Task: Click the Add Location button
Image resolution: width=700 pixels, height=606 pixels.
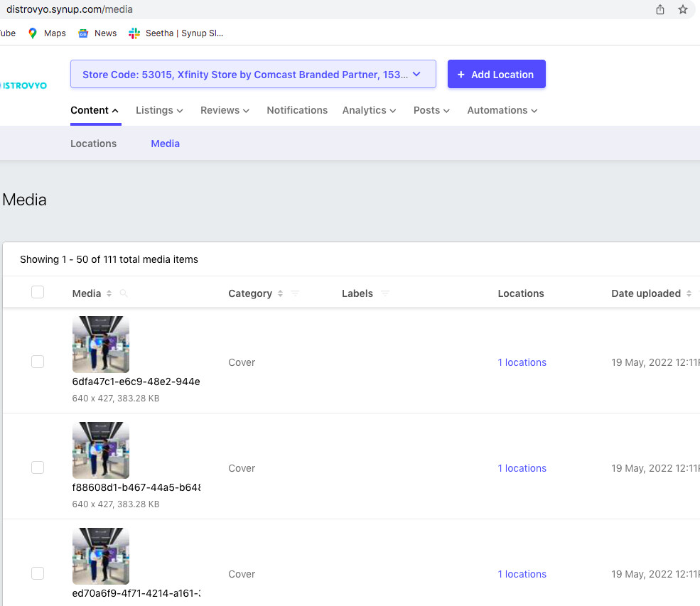Action: (496, 74)
